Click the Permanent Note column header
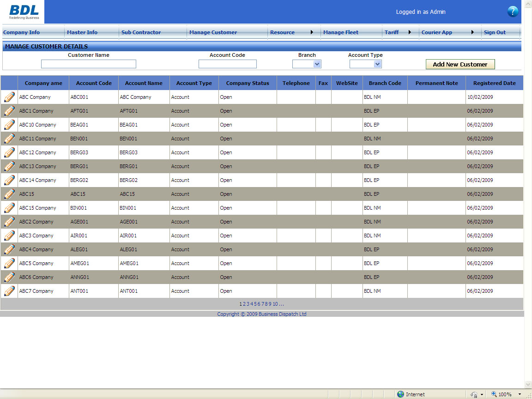The height and width of the screenshot is (399, 532). [x=437, y=83]
